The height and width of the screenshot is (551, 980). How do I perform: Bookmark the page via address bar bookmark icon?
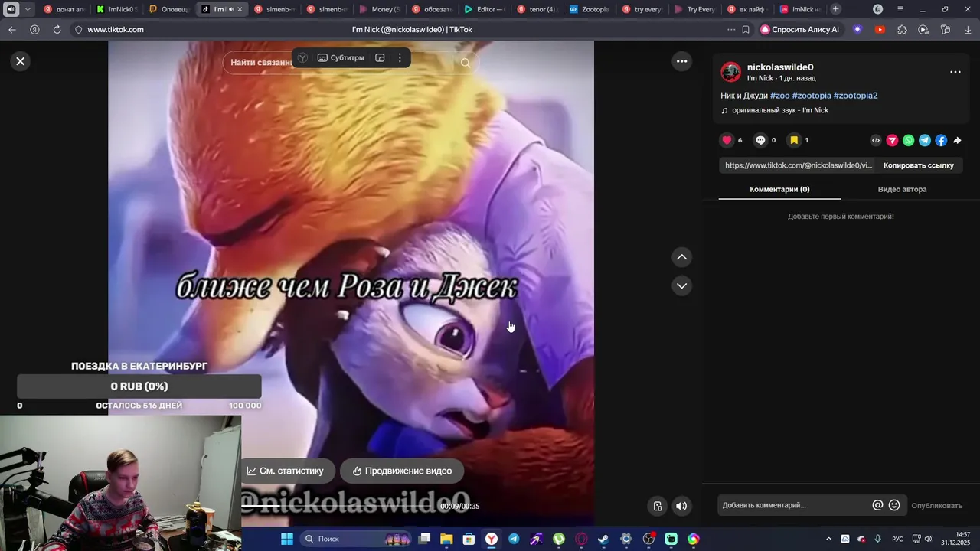click(x=746, y=30)
